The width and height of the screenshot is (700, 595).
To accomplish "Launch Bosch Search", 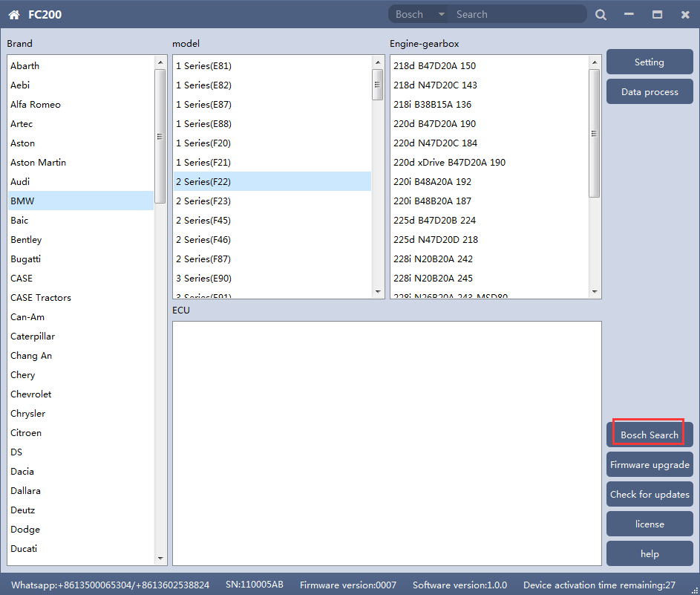I will click(650, 435).
